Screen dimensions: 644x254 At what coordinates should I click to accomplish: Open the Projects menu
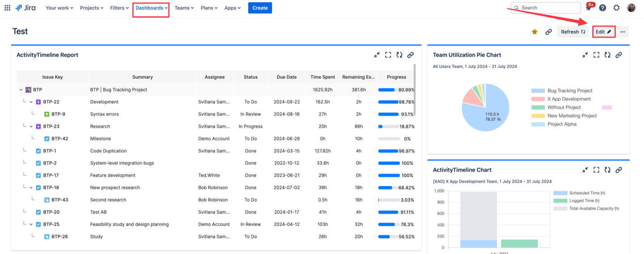[91, 8]
